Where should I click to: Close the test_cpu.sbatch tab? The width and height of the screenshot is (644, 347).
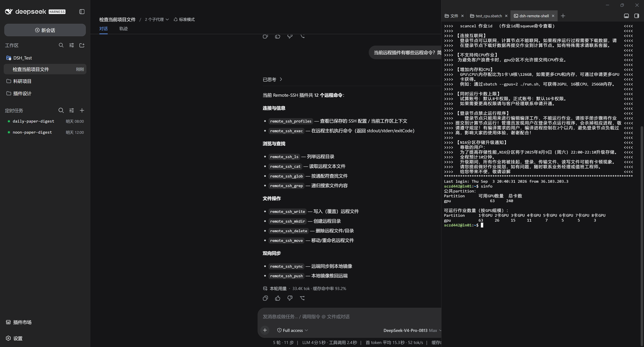pyautogui.click(x=506, y=16)
